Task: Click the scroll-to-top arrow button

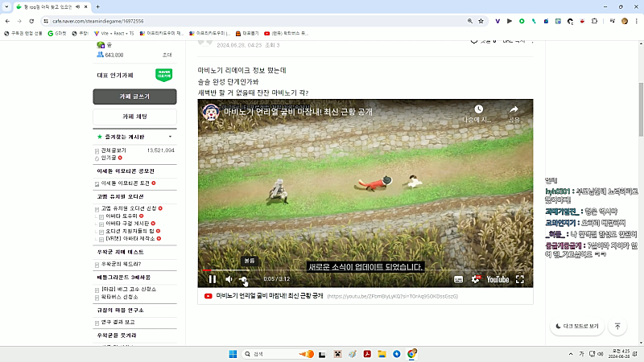Action: pyautogui.click(x=617, y=327)
